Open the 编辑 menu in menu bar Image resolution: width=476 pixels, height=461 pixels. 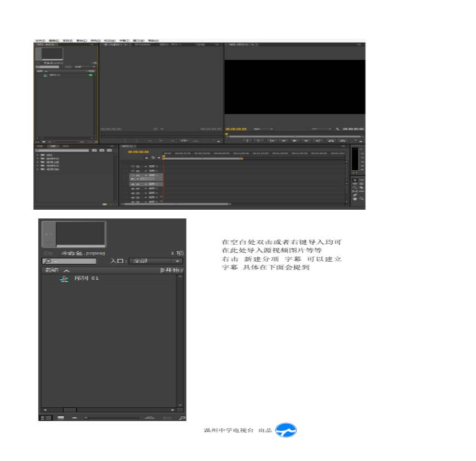coord(54,41)
